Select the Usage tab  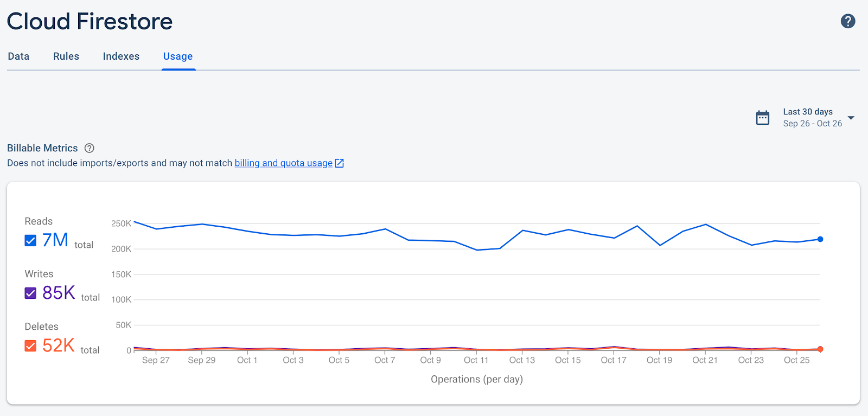[178, 56]
